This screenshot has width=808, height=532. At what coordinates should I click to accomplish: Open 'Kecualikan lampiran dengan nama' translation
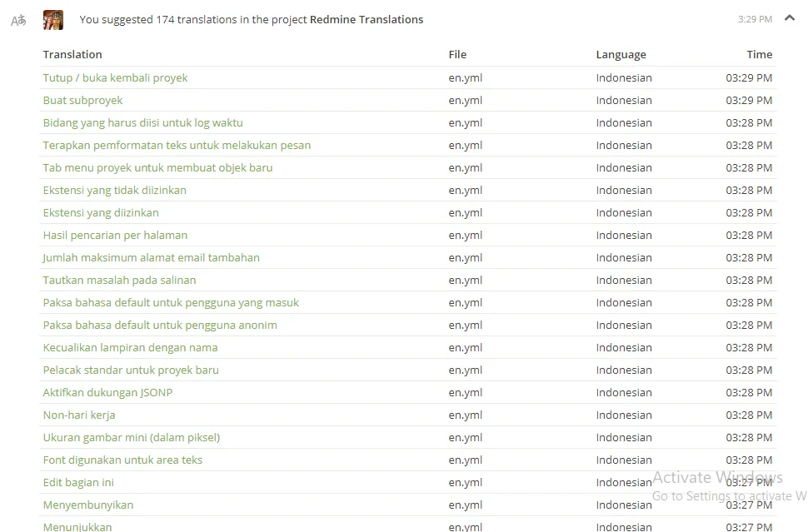click(130, 348)
